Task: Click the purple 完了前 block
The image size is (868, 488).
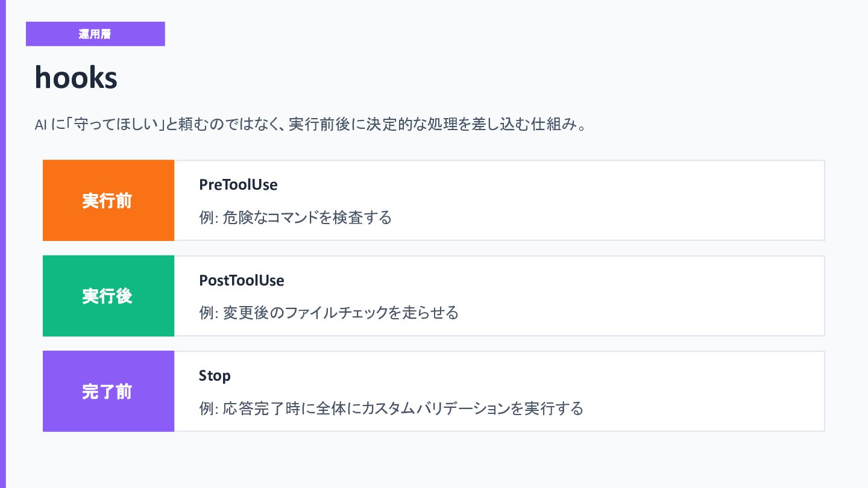Action: pyautogui.click(x=108, y=391)
